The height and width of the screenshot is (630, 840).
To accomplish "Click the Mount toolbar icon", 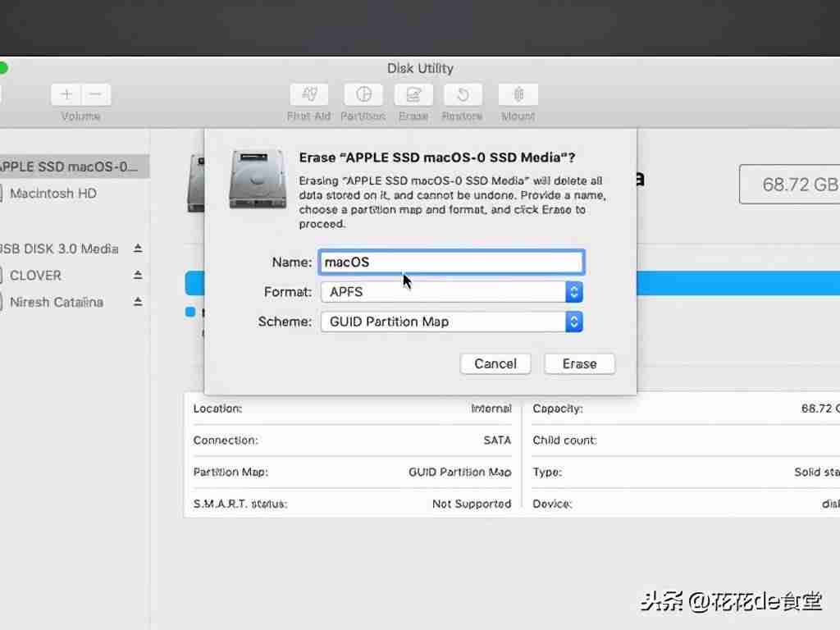I will 518,95.
